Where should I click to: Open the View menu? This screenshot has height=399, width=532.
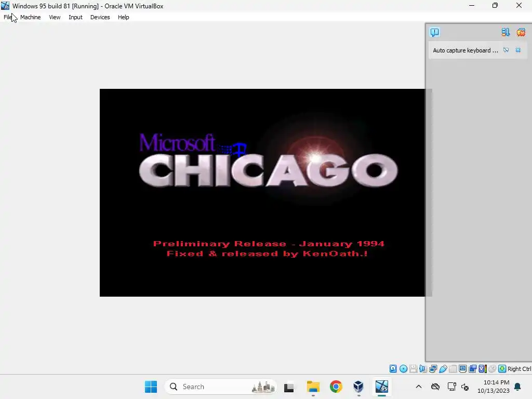point(55,17)
